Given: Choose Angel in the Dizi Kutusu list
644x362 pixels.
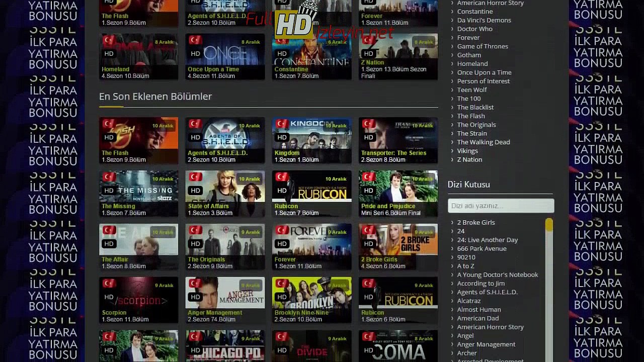Looking at the screenshot, I should tap(465, 336).
